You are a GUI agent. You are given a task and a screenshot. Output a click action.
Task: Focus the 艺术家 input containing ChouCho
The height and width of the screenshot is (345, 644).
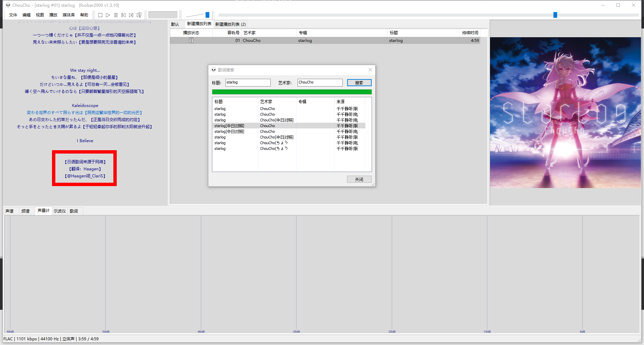pos(320,82)
